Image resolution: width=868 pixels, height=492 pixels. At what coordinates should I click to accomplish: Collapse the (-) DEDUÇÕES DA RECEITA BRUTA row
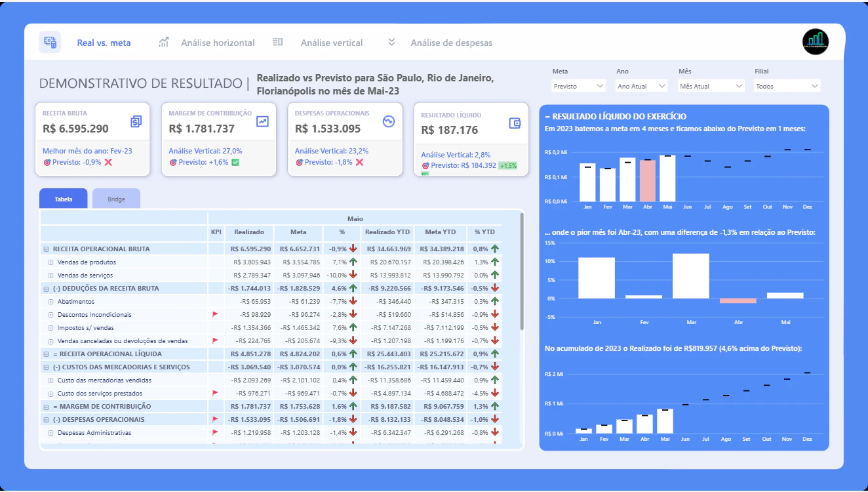tap(46, 289)
